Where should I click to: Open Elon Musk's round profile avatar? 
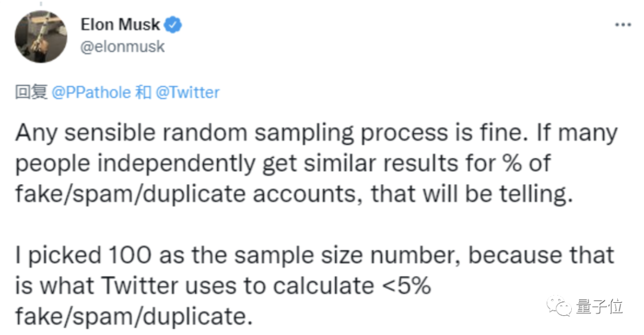pos(41,36)
